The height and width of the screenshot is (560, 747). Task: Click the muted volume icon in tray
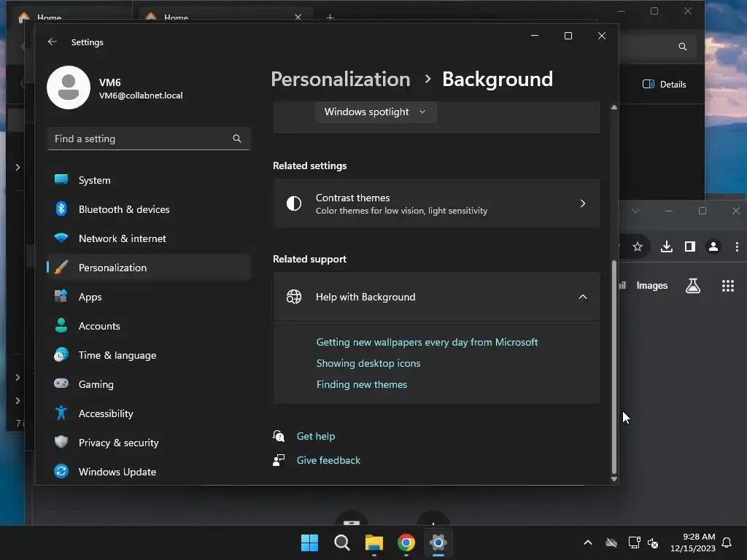click(x=653, y=542)
